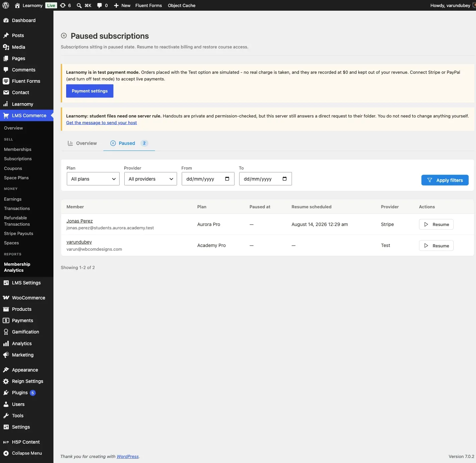Open the Jonas Perez member link
The image size is (476, 463).
[80, 221]
